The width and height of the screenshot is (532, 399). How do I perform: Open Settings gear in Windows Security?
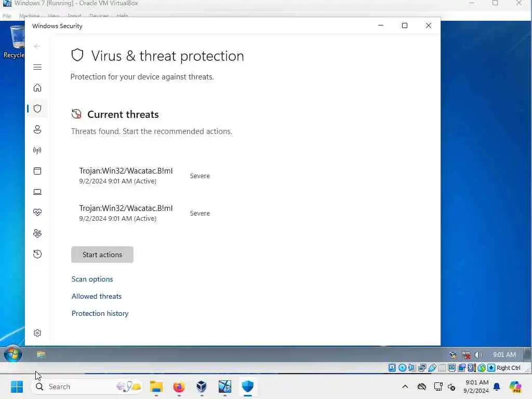coord(37,333)
